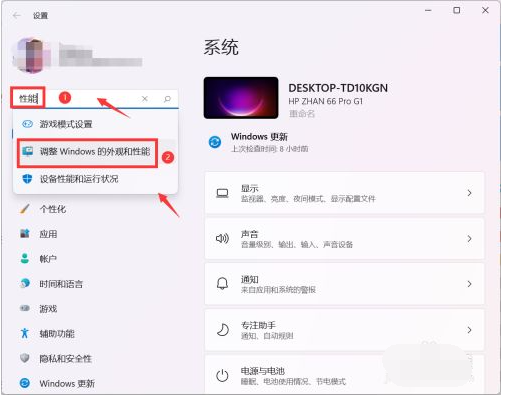Screen dimensions: 505x397
Task: Click the accessibility figure icon for 辅助功能
Action: [25, 333]
